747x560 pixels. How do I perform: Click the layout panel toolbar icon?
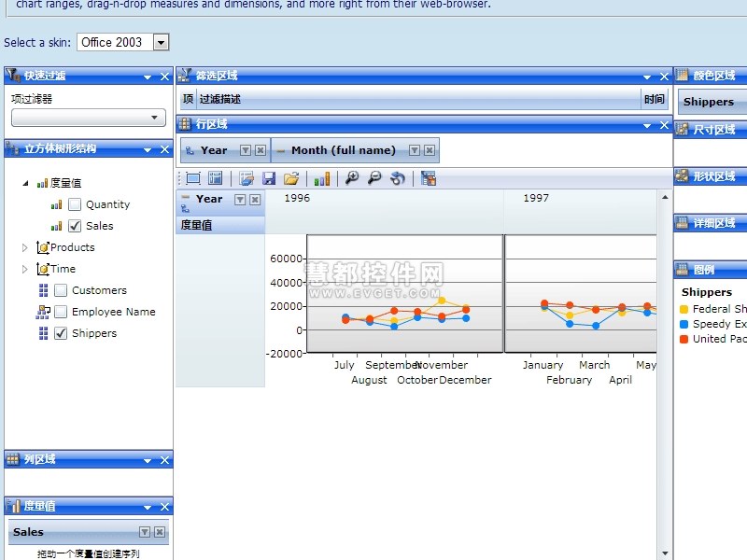click(216, 178)
